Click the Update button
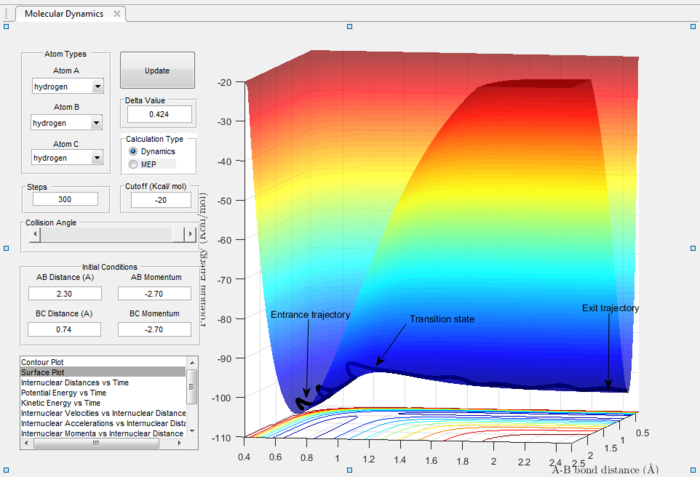 [x=157, y=71]
